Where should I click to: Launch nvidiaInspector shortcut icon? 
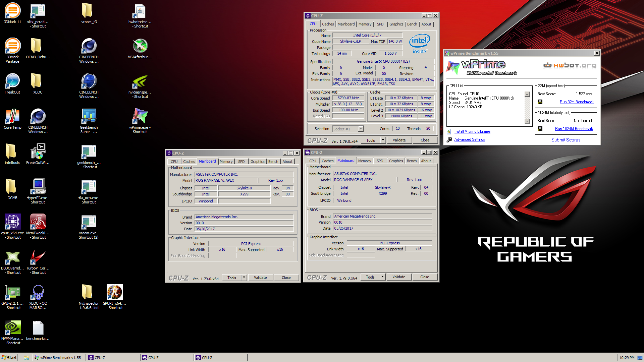140,81
